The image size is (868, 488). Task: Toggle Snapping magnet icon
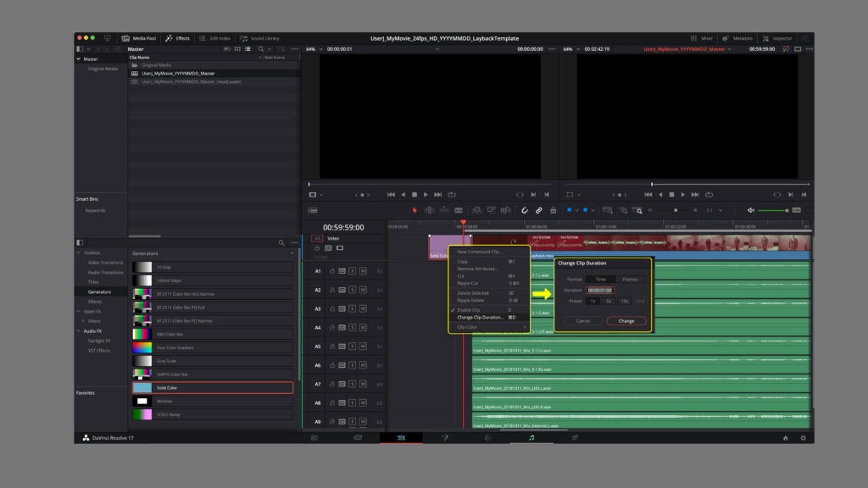(x=524, y=210)
